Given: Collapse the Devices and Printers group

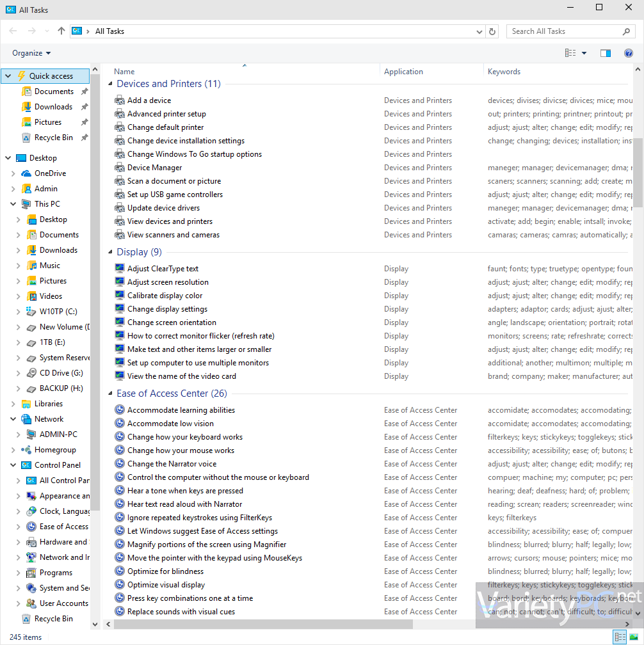Looking at the screenshot, I should tap(110, 84).
